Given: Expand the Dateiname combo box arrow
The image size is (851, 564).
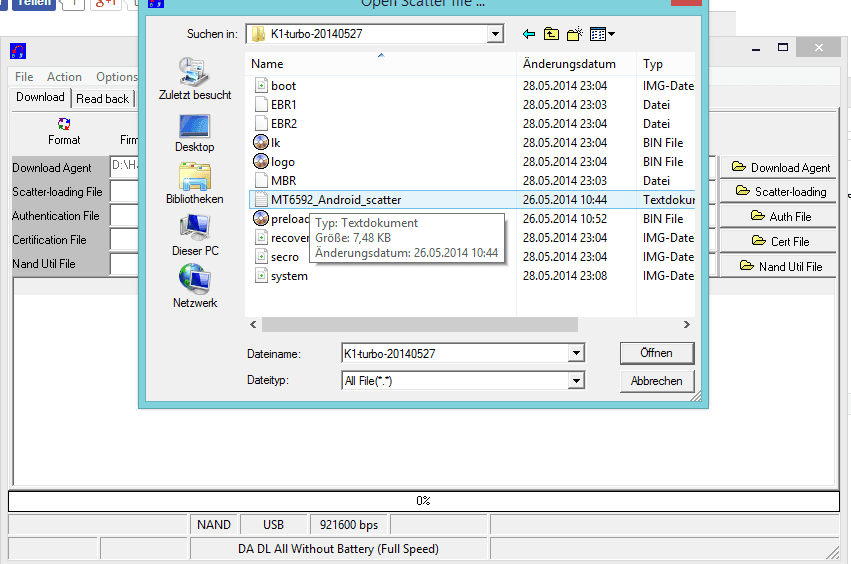Looking at the screenshot, I should point(576,353).
